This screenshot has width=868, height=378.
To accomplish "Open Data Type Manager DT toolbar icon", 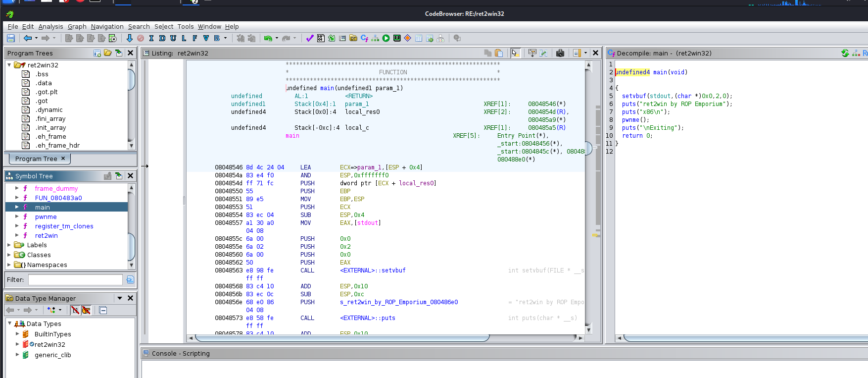I will (x=353, y=38).
